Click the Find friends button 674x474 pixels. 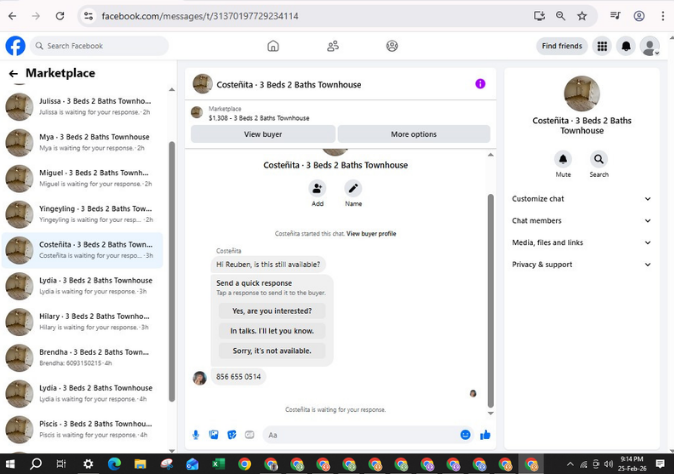tap(562, 46)
